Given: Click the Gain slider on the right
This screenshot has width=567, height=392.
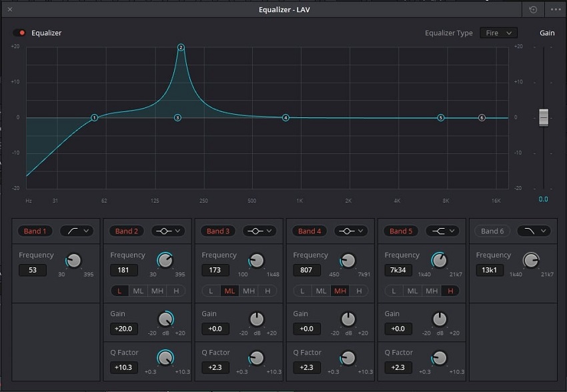Looking at the screenshot, I should coord(543,117).
